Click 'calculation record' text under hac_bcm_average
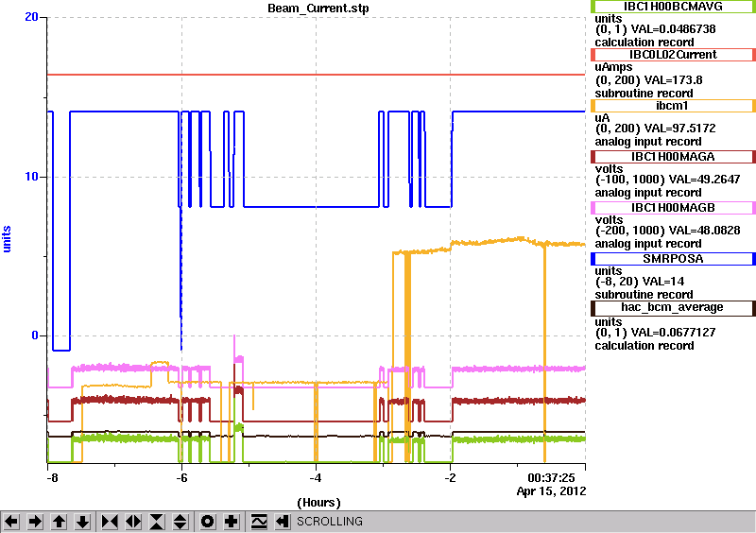Screen dimensions: 756x533 coord(644,346)
